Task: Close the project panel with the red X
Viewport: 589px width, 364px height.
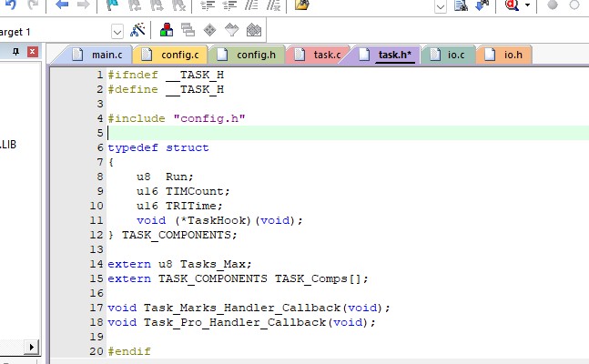Action: (x=33, y=53)
